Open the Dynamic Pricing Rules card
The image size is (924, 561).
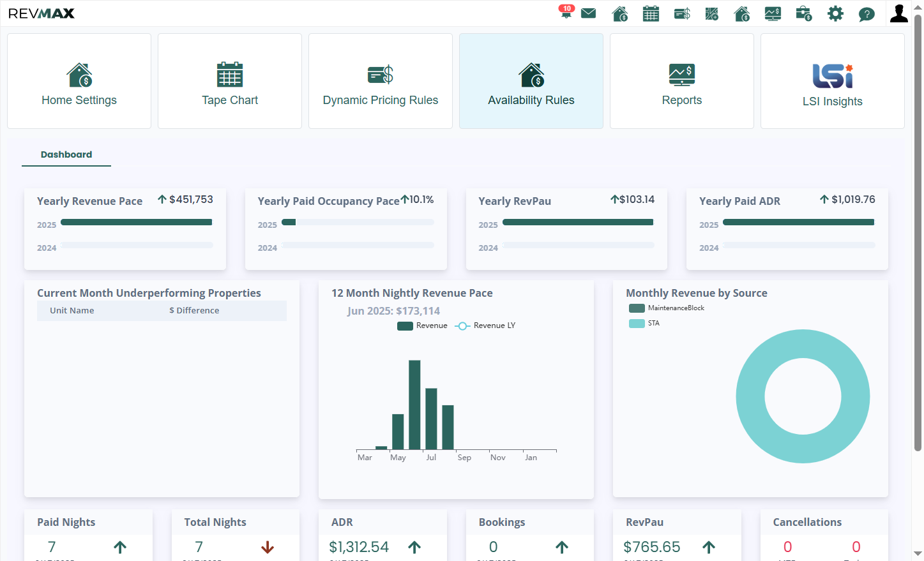[381, 81]
